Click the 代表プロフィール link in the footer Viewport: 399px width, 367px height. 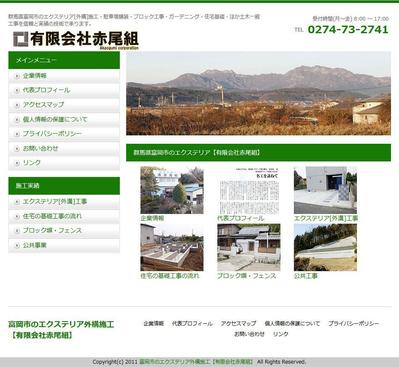192,324
